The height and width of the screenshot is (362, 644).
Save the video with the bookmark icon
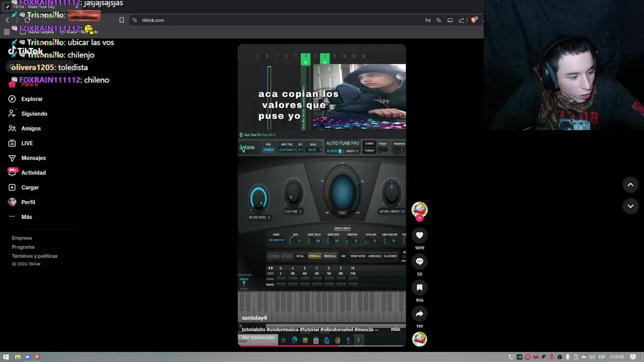[420, 287]
